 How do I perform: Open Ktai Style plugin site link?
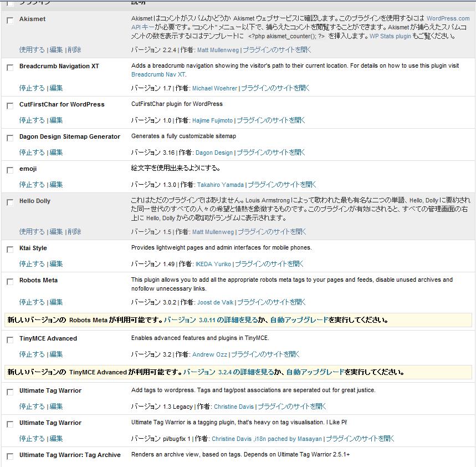pos(269,265)
